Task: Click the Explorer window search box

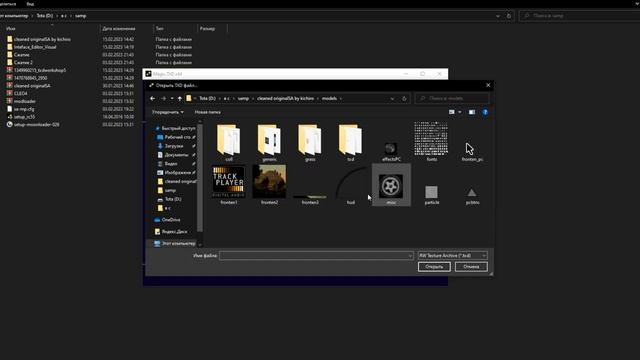Action: (x=580, y=16)
